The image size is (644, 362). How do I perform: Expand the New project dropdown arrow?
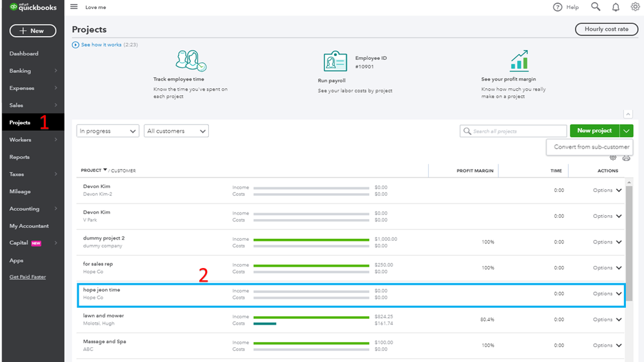coord(627,131)
